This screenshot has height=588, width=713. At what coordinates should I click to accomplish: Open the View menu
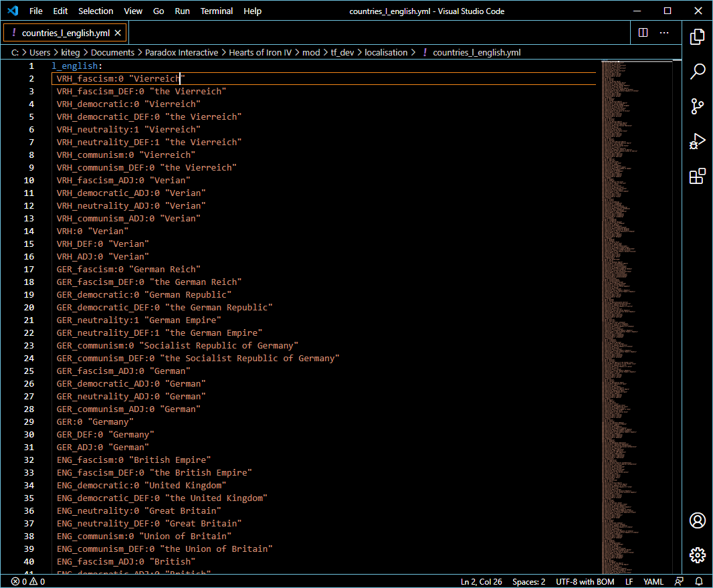click(x=133, y=11)
